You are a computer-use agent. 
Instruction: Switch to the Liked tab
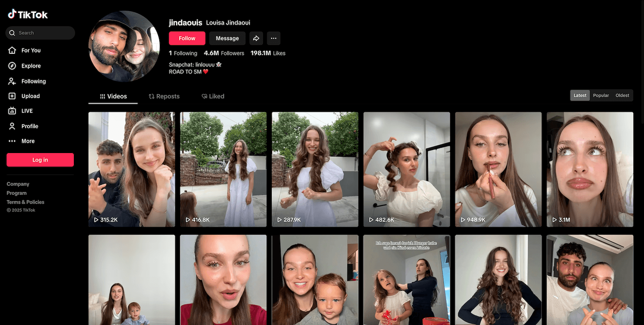point(213,96)
